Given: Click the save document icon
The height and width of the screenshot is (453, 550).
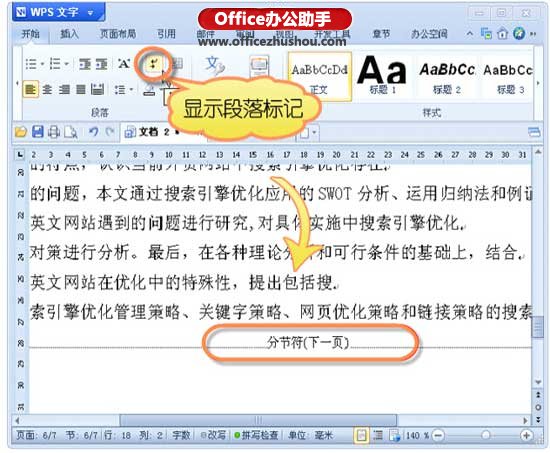Looking at the screenshot, I should click(38, 132).
